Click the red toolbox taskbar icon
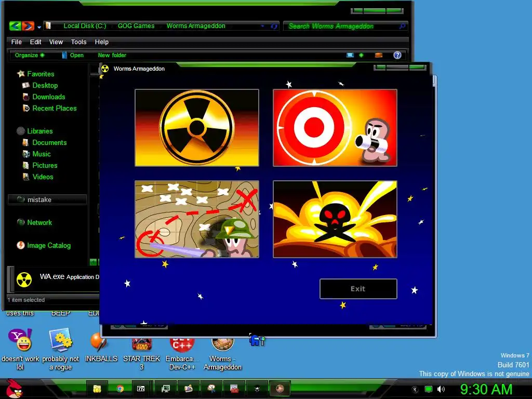Screen dimensions: 532x399 pos(234,389)
